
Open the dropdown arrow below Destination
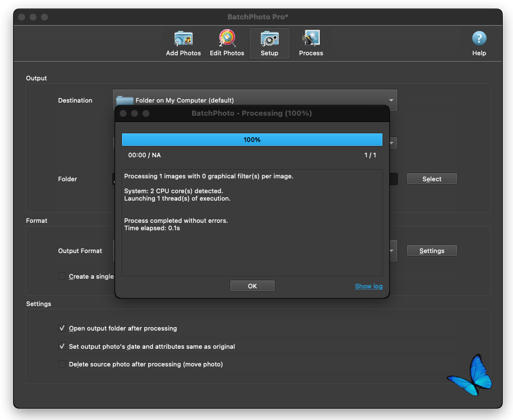click(x=392, y=143)
